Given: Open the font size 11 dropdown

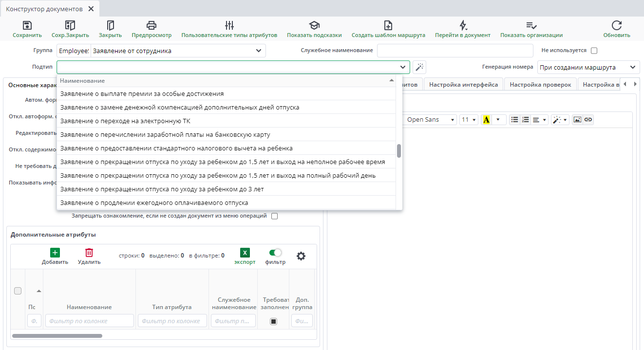Looking at the screenshot, I should point(469,120).
